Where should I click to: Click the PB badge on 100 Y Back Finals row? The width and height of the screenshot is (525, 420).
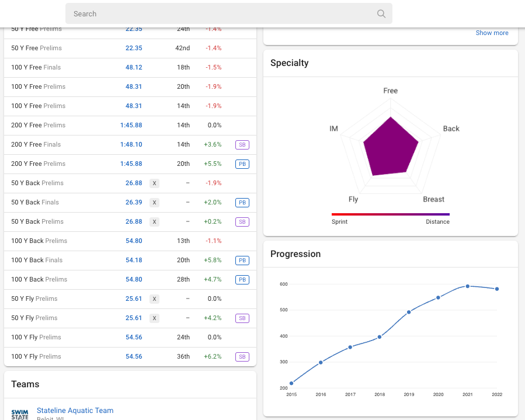(242, 260)
